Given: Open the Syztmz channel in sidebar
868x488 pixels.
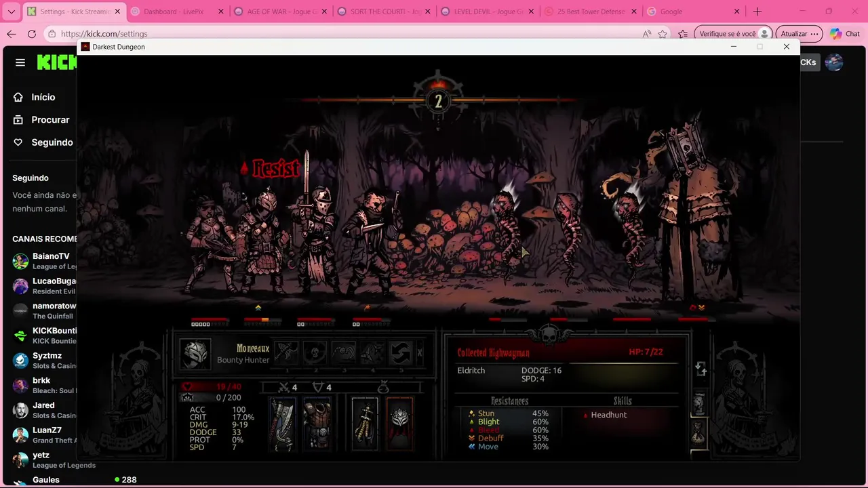Looking at the screenshot, I should point(44,361).
